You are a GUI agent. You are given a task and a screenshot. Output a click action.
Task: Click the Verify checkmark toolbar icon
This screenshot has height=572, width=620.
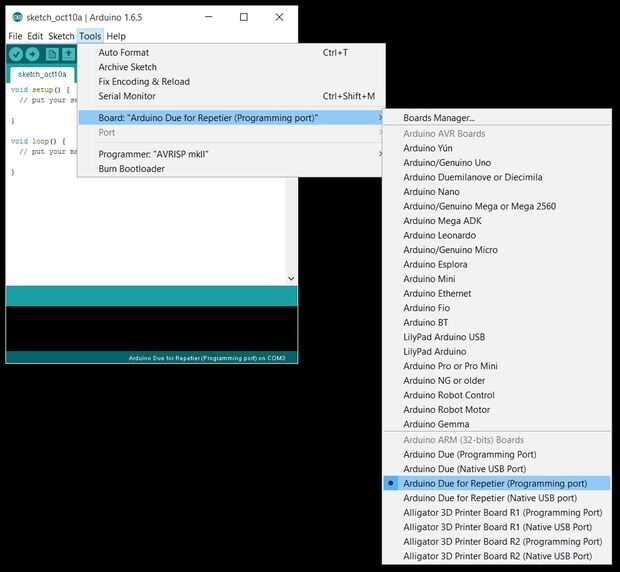[16, 54]
